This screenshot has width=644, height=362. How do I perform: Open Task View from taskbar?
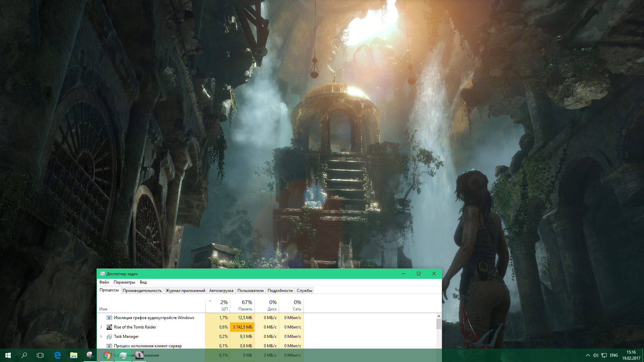click(x=40, y=355)
